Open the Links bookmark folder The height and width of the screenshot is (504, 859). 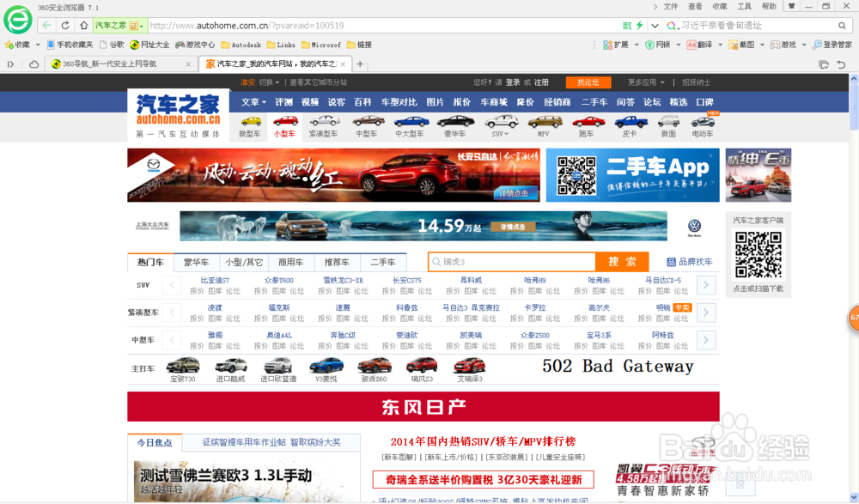pyautogui.click(x=281, y=45)
